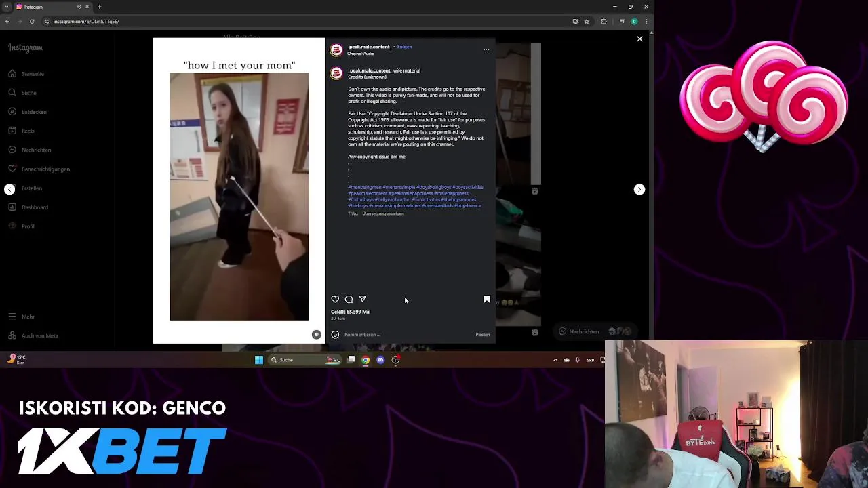This screenshot has width=868, height=488.
Task: Reload the page in Chrome
Action: coord(32,21)
